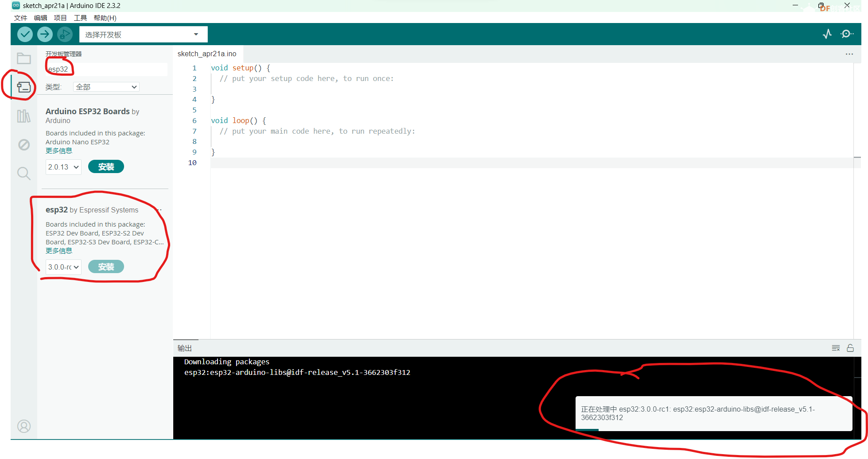
Task: Click the 'put your main code here' comment
Action: coord(317,131)
